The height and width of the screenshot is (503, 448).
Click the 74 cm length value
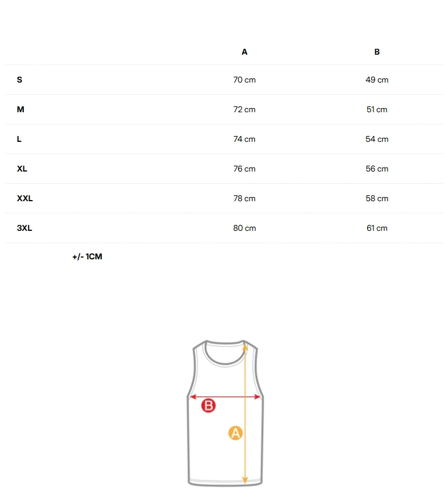[244, 139]
